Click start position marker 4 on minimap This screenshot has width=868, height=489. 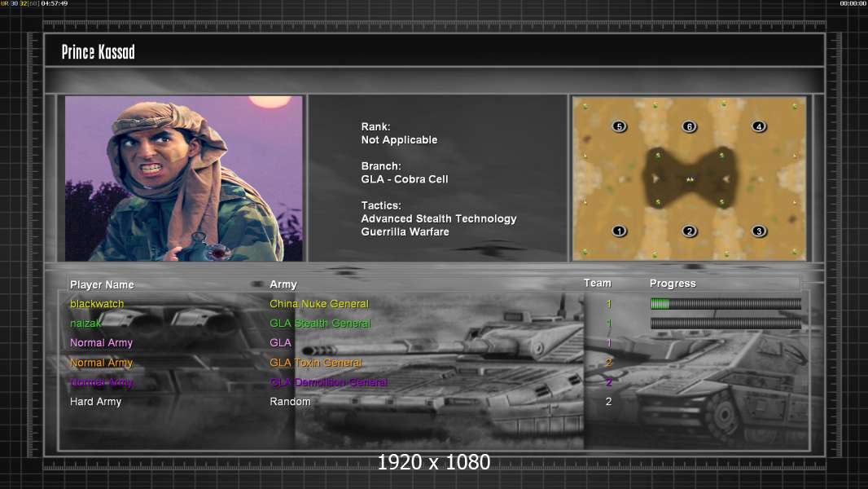pyautogui.click(x=759, y=126)
